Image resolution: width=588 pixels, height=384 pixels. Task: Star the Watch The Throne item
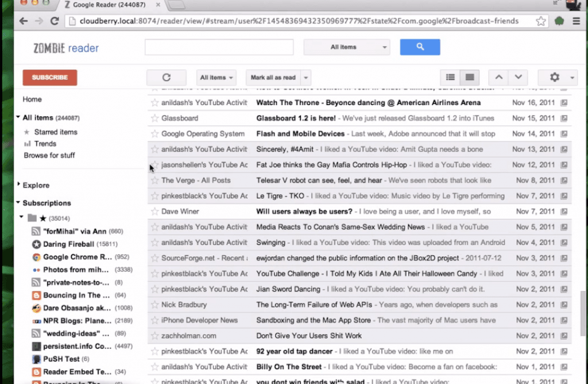(154, 102)
